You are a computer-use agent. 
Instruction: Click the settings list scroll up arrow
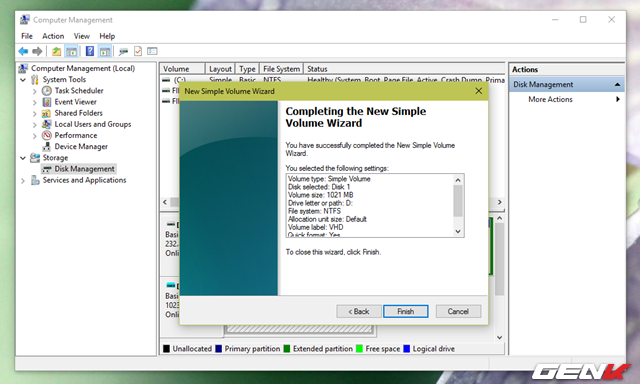tap(458, 180)
